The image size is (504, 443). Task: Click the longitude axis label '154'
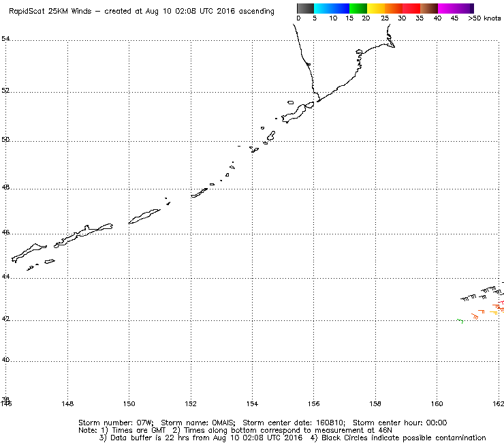(252, 403)
